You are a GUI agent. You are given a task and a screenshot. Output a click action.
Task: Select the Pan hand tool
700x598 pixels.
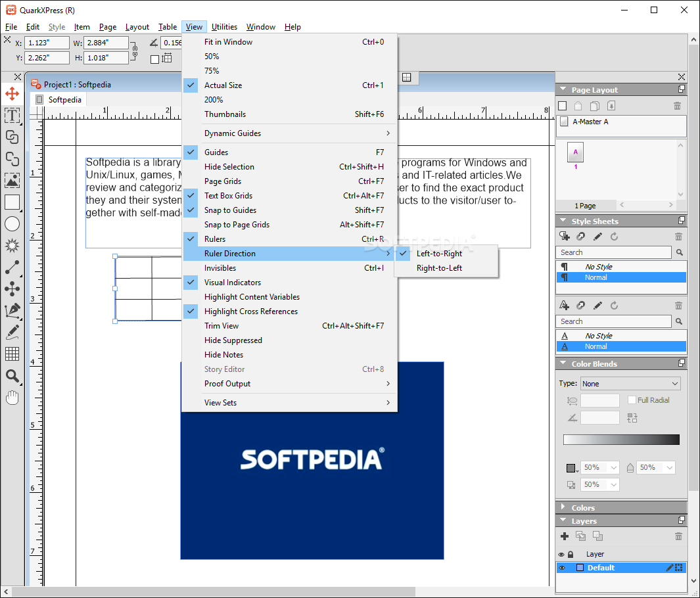pos(12,397)
